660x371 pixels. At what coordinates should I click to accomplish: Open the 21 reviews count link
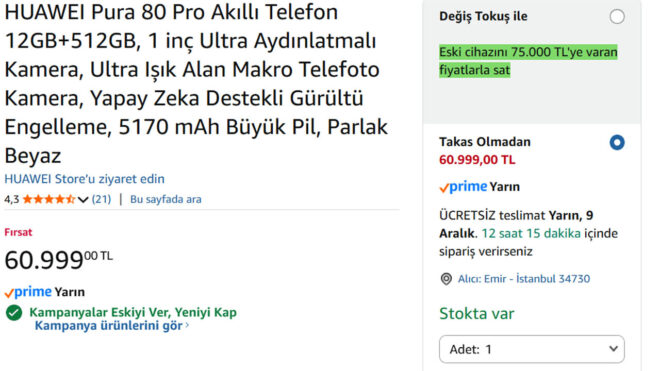(x=101, y=199)
